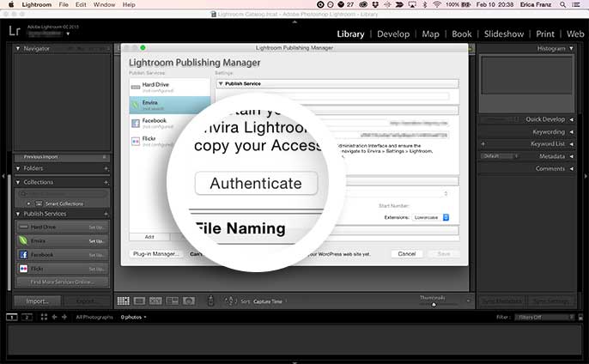Expand the Metadata panel
The image size is (589, 364).
click(571, 156)
